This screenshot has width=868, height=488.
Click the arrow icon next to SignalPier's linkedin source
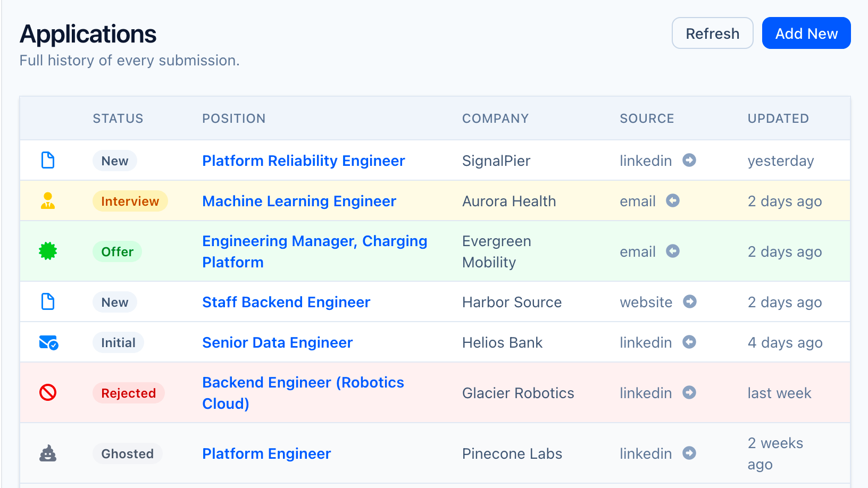pos(689,160)
